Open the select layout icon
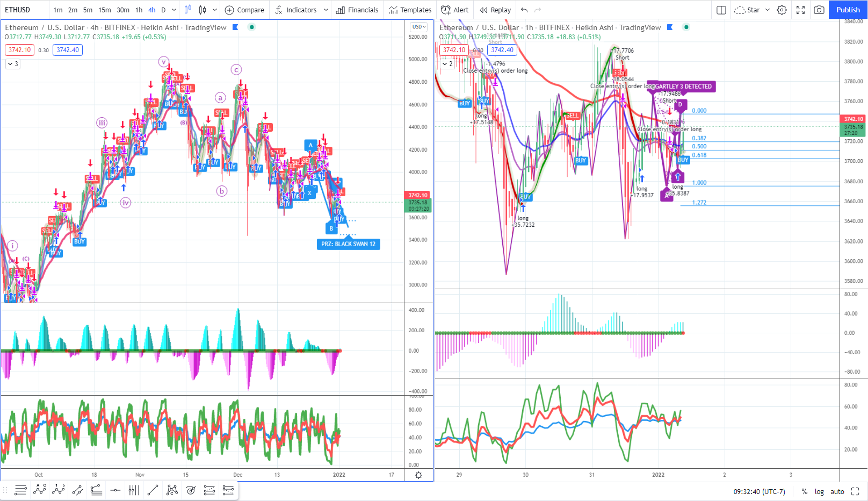 (721, 10)
